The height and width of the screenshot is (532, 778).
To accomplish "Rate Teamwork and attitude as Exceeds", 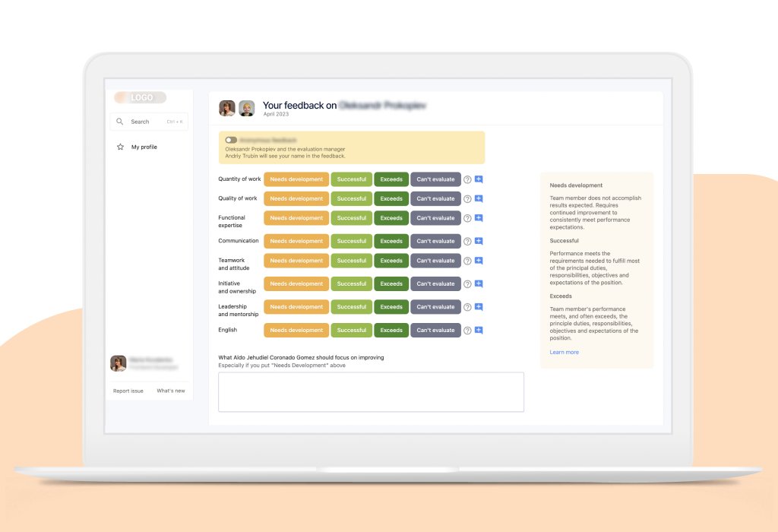I will point(391,261).
